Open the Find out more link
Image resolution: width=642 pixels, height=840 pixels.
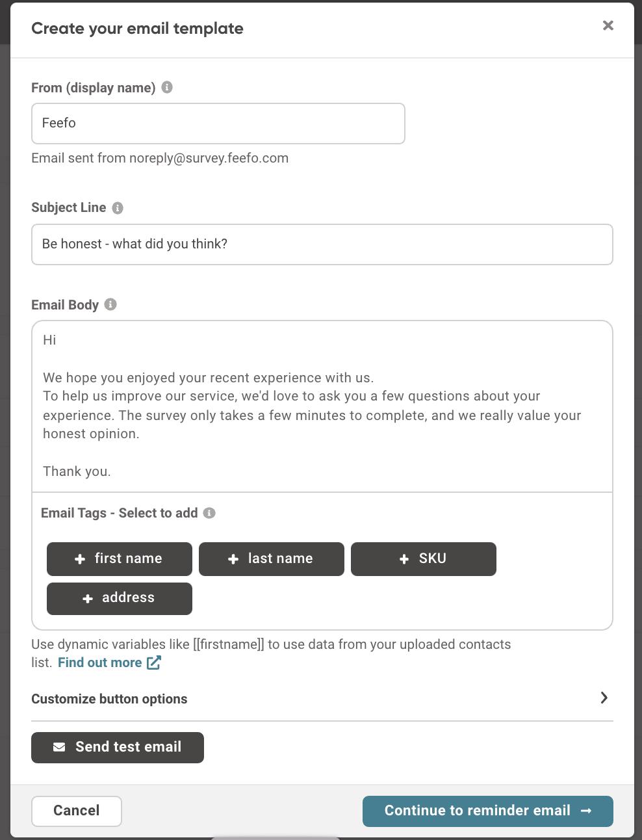click(x=100, y=663)
